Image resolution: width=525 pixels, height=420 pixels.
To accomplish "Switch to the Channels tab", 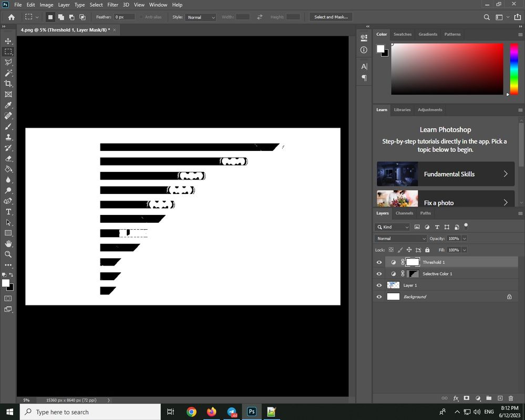I will click(x=404, y=213).
